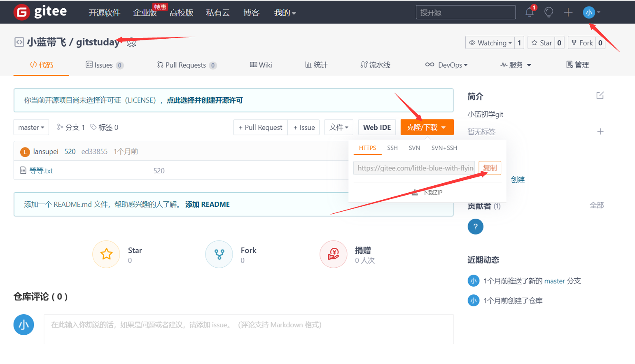Click the Gitee logo

40,12
